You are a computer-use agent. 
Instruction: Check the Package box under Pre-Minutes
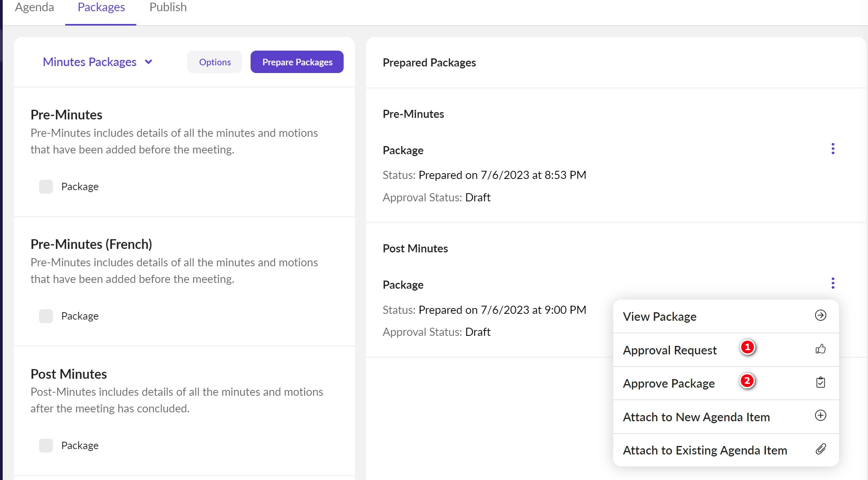(x=46, y=187)
